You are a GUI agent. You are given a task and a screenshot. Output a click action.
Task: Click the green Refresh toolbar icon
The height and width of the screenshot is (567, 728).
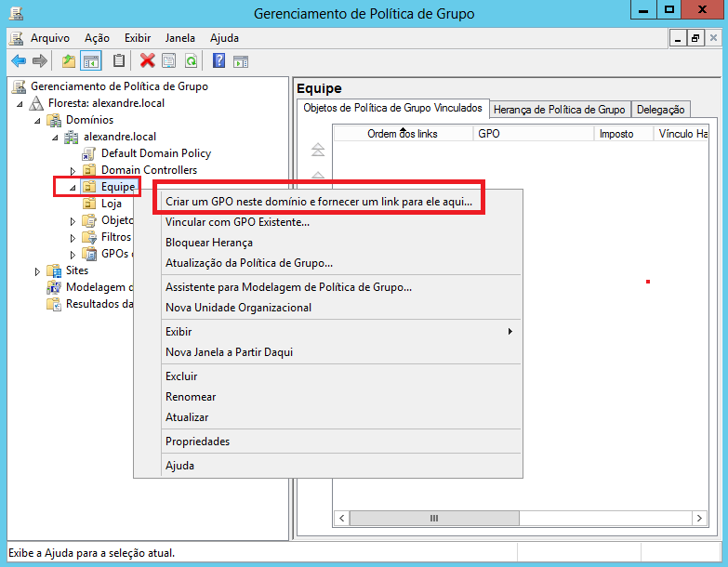click(x=191, y=60)
